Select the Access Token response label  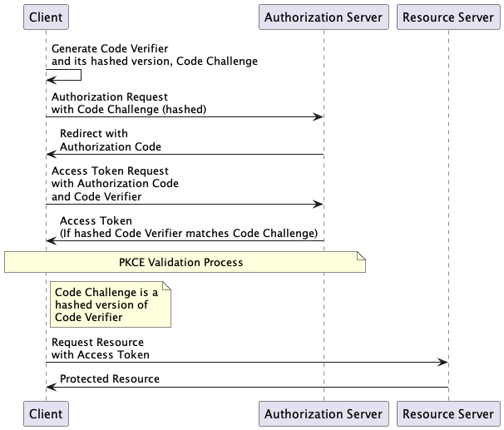189,227
